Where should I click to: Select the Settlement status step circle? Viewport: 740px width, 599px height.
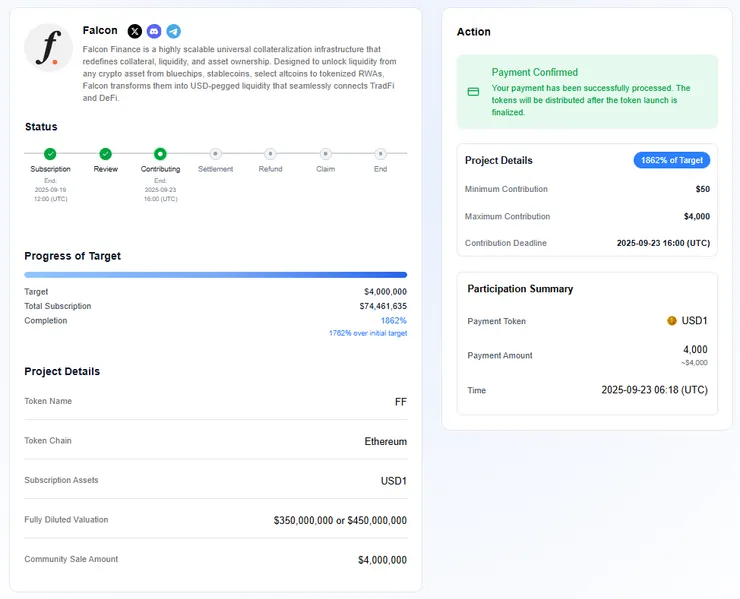[x=215, y=154]
